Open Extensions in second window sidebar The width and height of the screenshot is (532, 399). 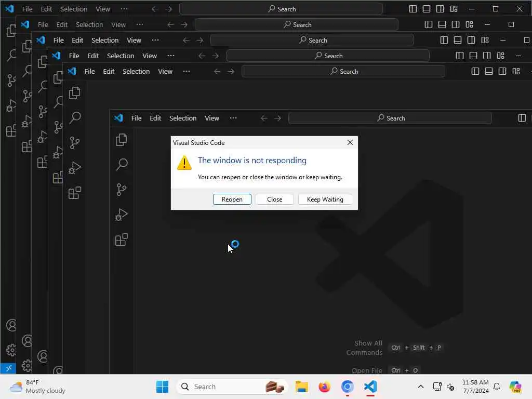(x=75, y=193)
